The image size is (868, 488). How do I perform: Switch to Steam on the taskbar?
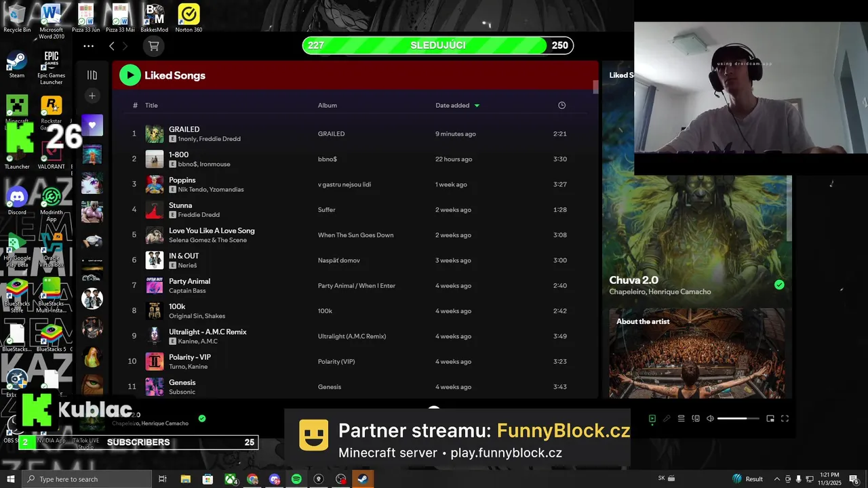pos(363,479)
